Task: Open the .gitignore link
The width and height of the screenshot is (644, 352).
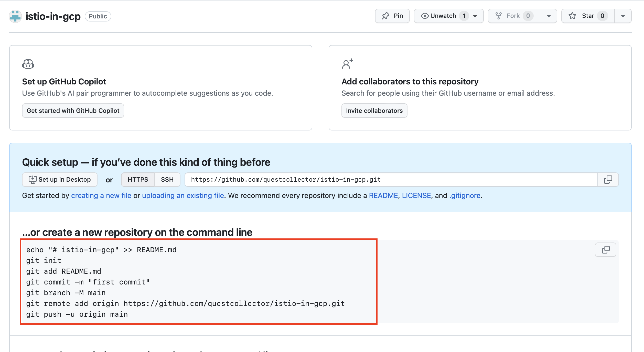Action: pos(465,195)
